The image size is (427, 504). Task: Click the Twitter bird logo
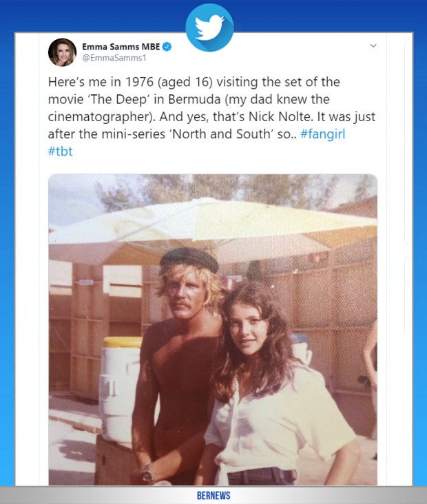click(x=209, y=28)
